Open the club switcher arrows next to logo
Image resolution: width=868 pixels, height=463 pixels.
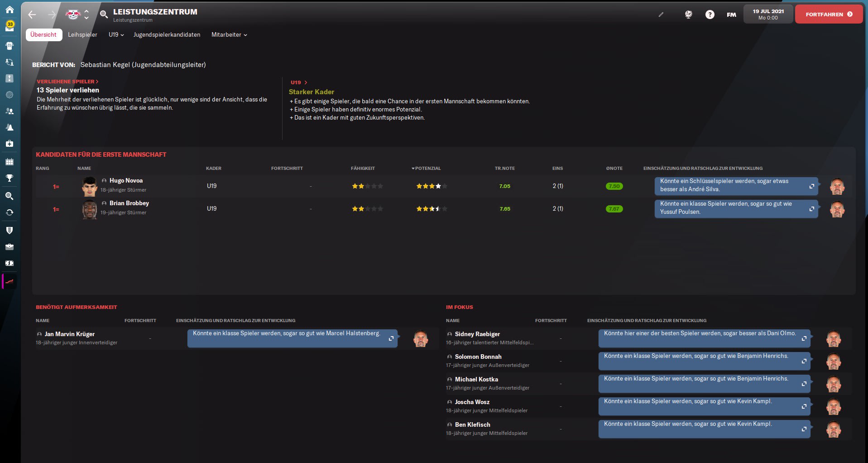click(86, 14)
